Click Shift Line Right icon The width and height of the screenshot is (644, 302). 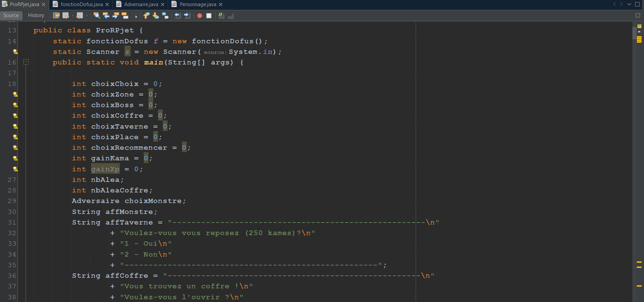tap(187, 15)
